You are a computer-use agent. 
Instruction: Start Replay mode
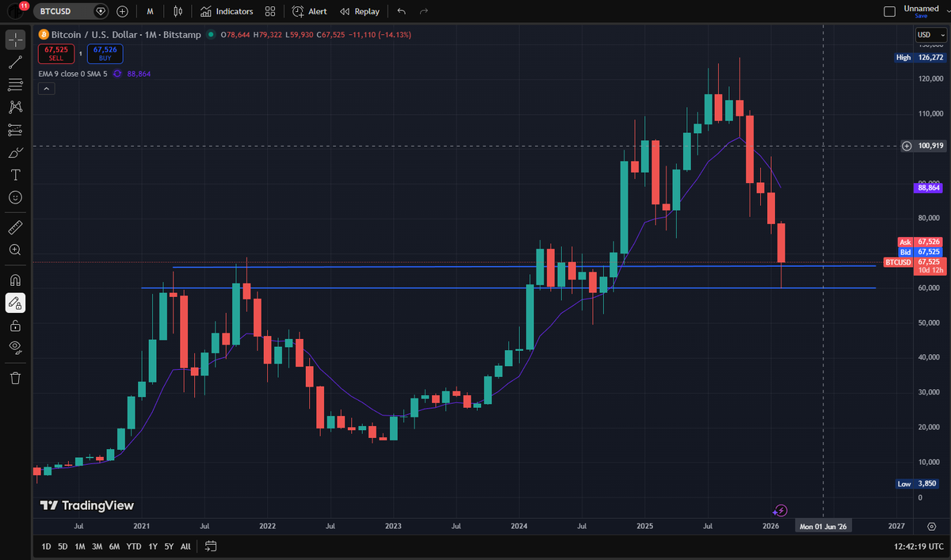click(360, 11)
